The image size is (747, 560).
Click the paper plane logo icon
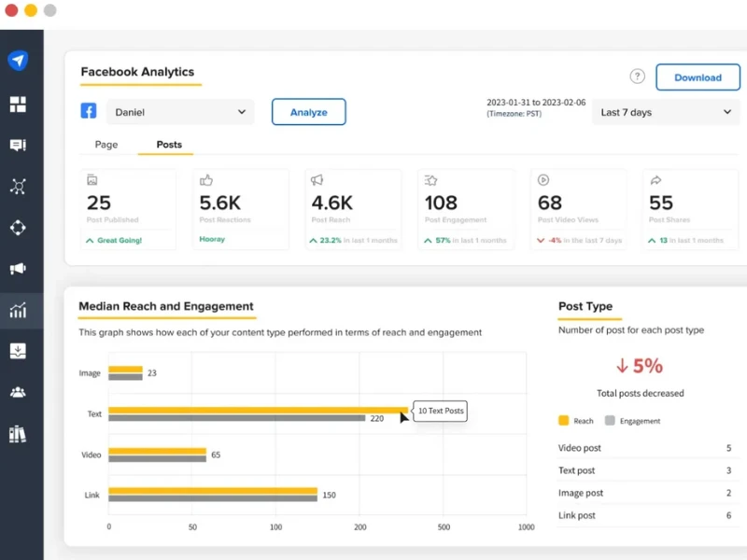(18, 61)
